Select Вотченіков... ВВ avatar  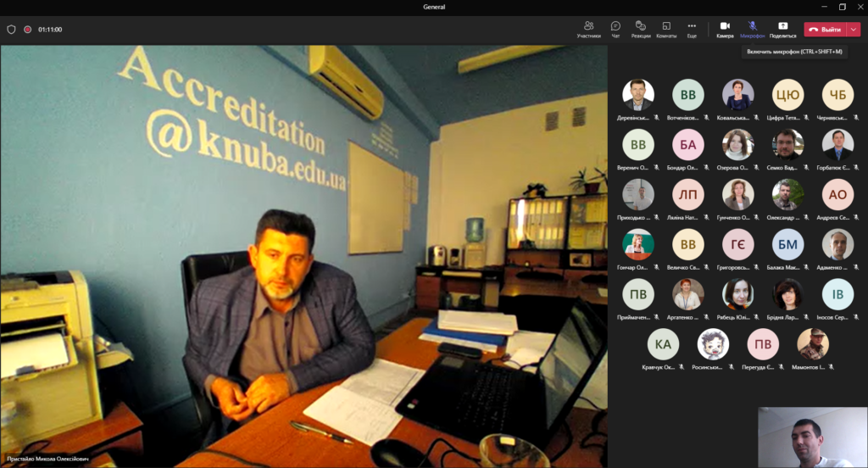(688, 95)
